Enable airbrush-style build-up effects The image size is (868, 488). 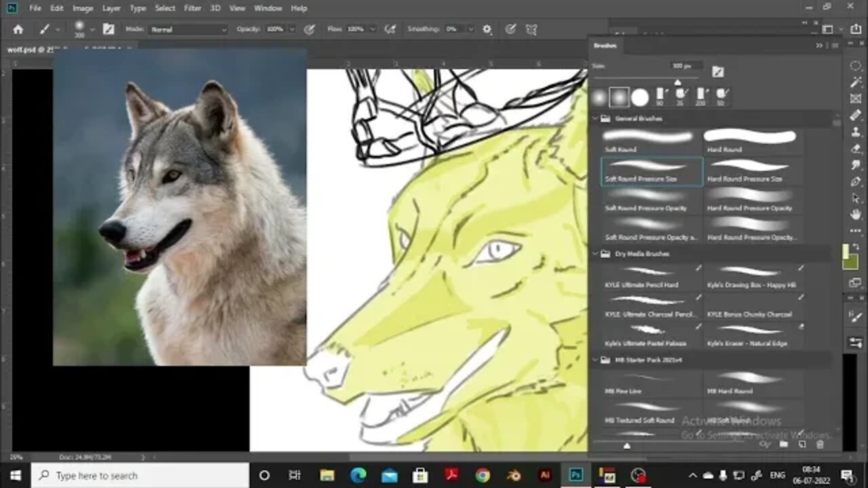(x=390, y=29)
